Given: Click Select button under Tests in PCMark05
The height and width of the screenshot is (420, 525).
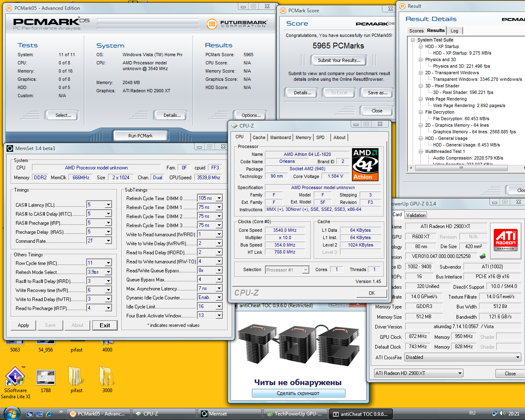Looking at the screenshot, I should (x=63, y=115).
